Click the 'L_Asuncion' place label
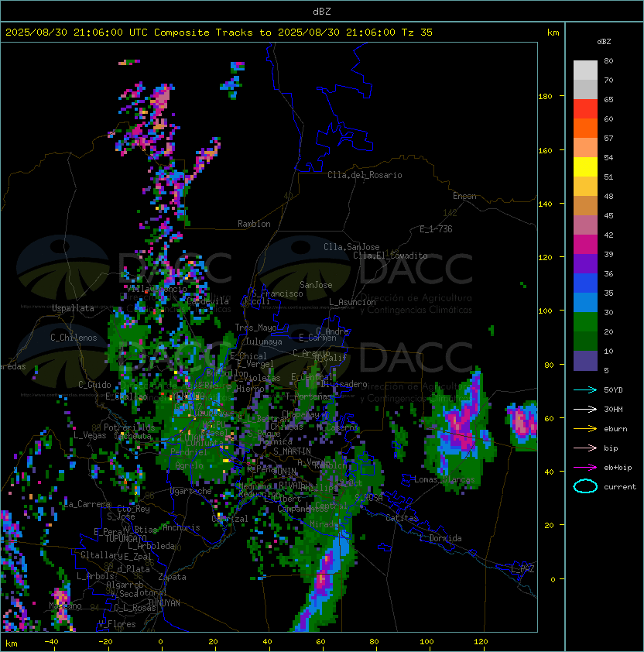This screenshot has width=644, height=652. coord(352,302)
